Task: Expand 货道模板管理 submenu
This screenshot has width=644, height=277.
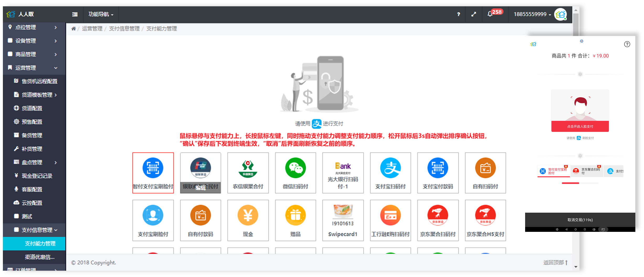Action: [34, 95]
